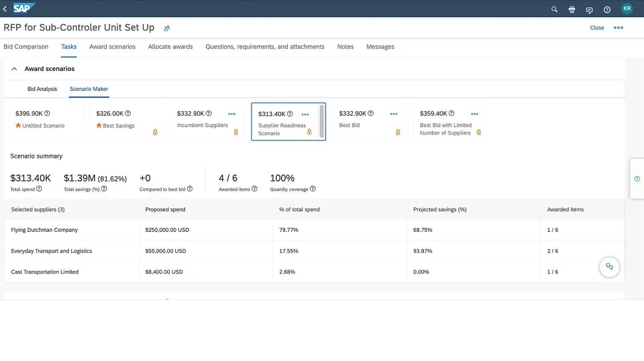
Task: Click the search magnifier icon in header
Action: click(x=554, y=9)
